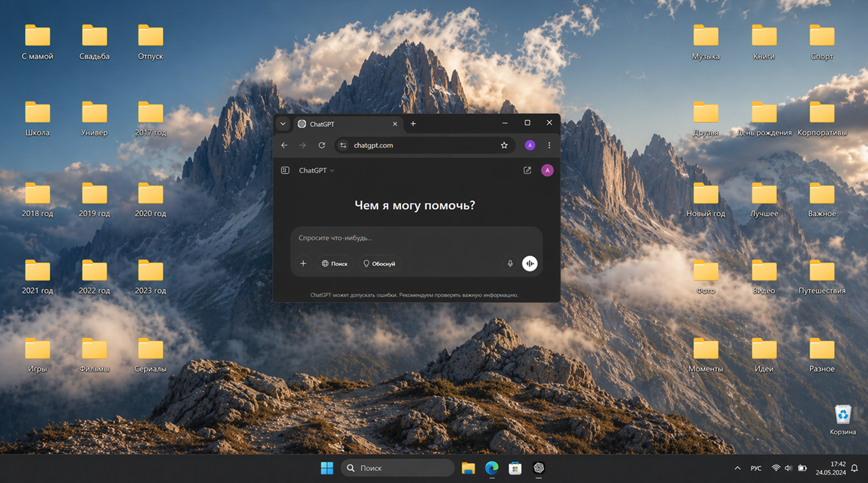Open a new browser tab
The image size is (868, 483).
pyautogui.click(x=413, y=123)
